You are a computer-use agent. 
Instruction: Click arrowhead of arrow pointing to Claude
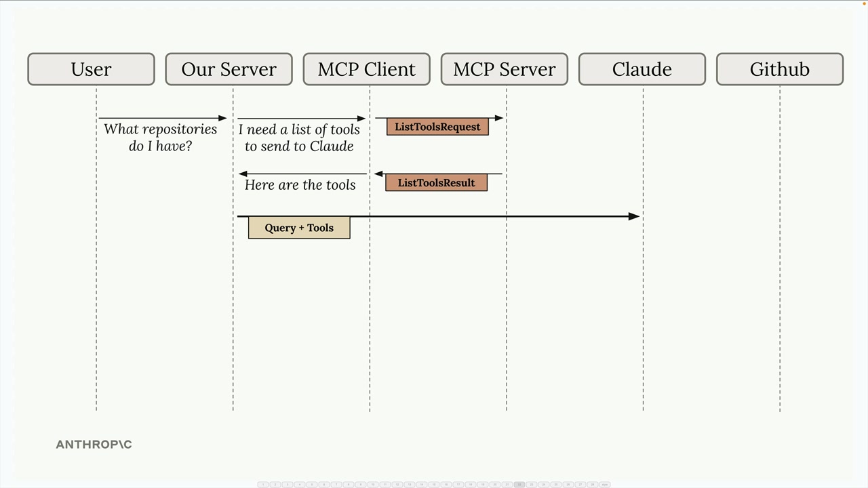coord(634,216)
